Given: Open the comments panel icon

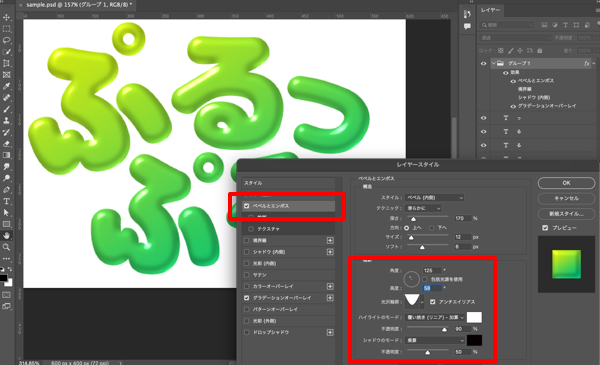Looking at the screenshot, I should 467,26.
